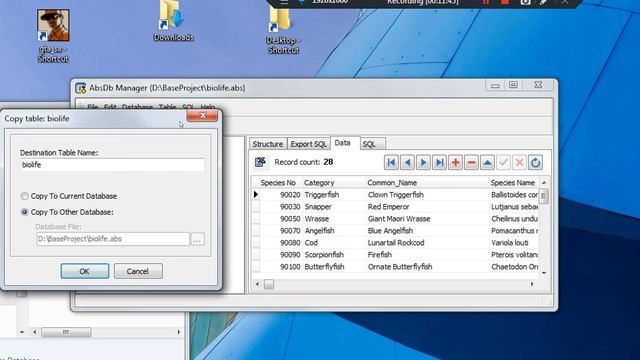Switch to the Export SQL tab
Image resolution: width=640 pixels, height=360 pixels.
point(309,144)
